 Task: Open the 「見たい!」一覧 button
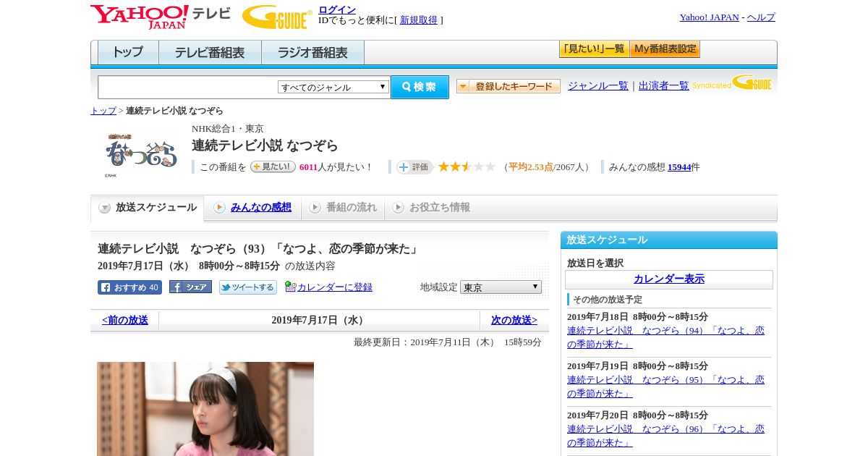pyautogui.click(x=594, y=49)
